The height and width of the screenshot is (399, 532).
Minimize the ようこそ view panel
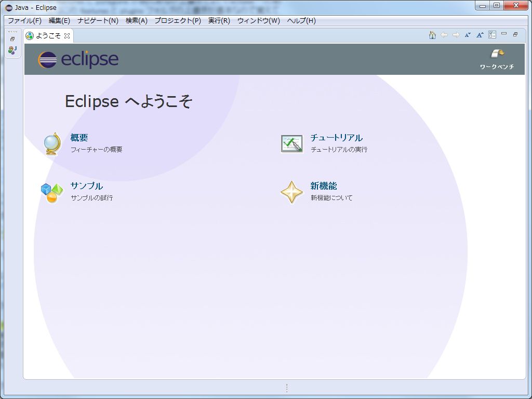click(x=504, y=34)
